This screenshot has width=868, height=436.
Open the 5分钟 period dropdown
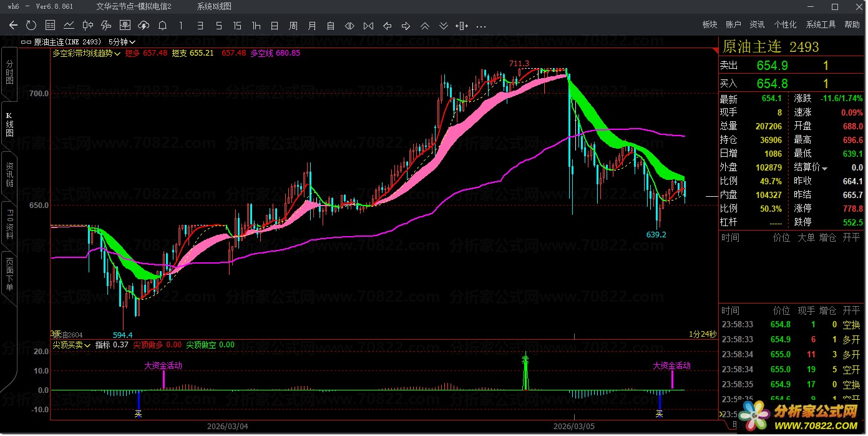(122, 42)
